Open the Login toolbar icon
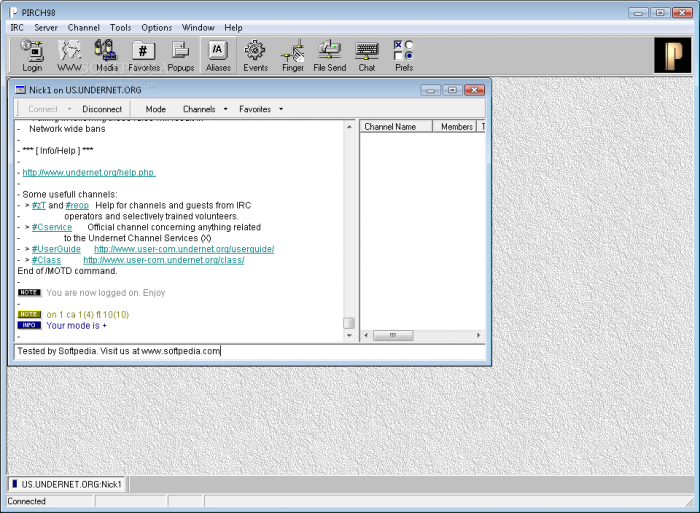 click(32, 56)
